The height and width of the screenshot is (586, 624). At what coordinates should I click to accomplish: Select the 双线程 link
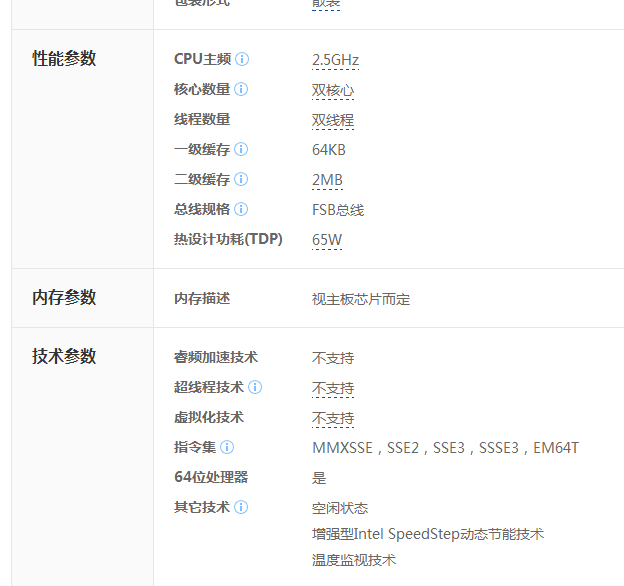pos(333,120)
